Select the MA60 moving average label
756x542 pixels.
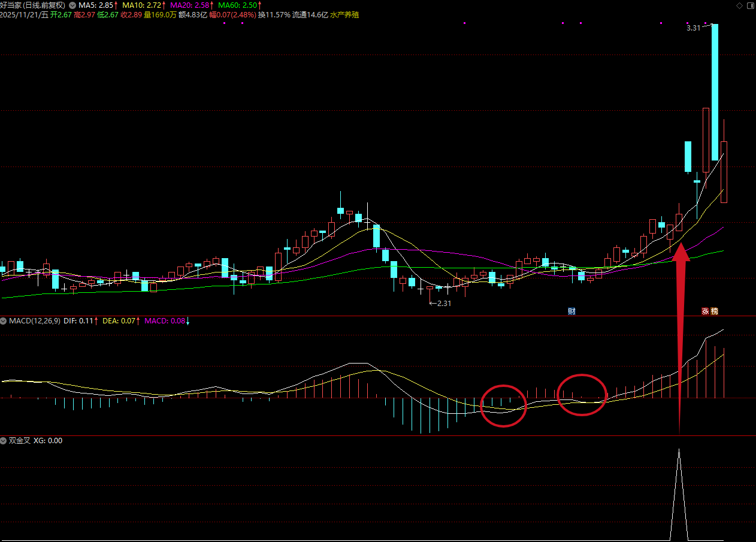click(240, 5)
